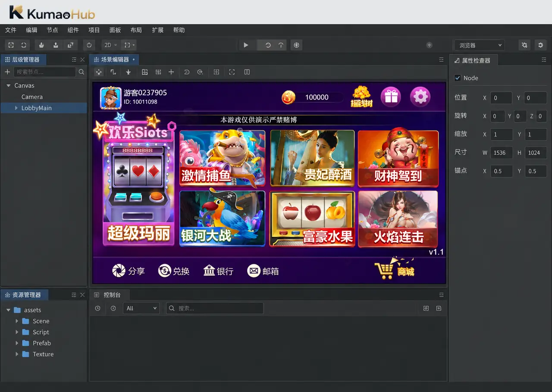Switch to the 控制台 tab
The image size is (552, 392).
tap(110, 295)
